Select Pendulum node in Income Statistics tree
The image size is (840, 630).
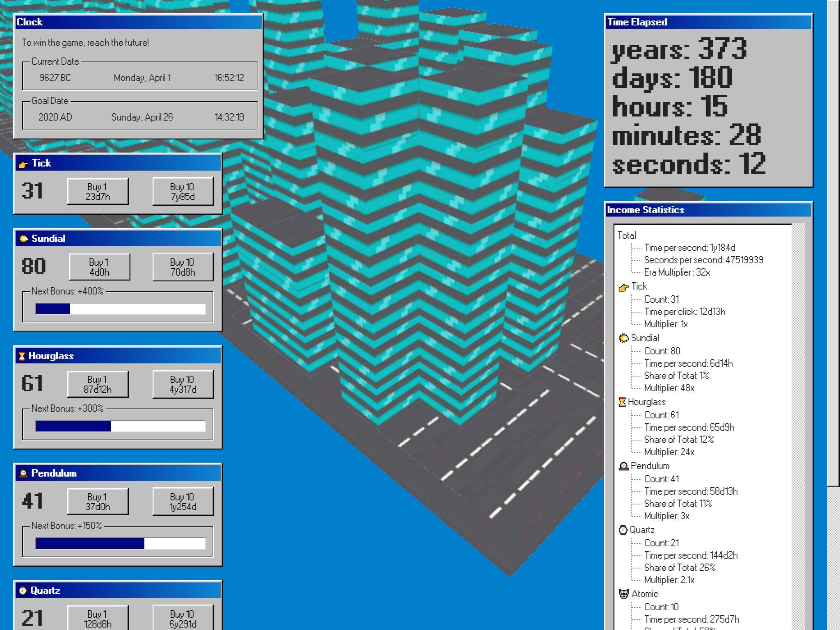650,466
